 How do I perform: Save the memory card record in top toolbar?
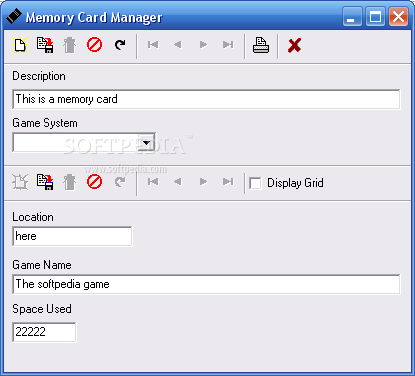pyautogui.click(x=45, y=45)
